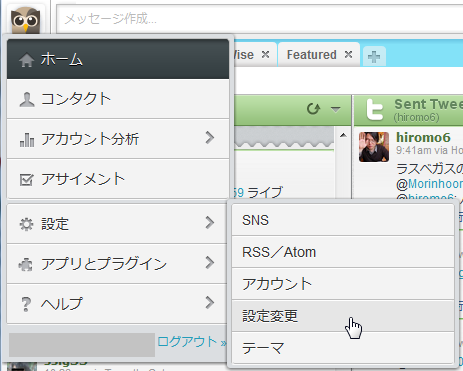Add a new tab with plus button
Screen dimensions: 463x371
point(374,57)
